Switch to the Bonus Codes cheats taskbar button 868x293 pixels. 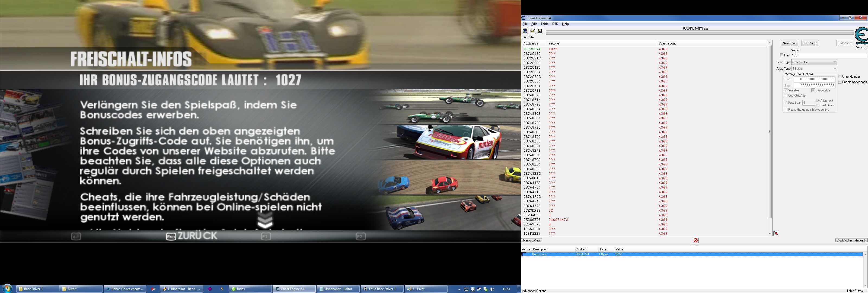125,289
